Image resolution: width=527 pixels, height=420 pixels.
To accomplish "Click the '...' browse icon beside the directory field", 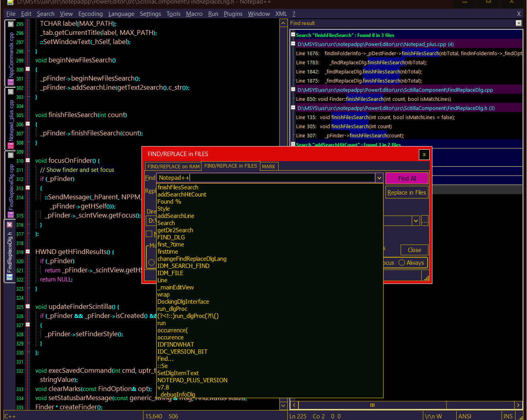I will 425,221.
